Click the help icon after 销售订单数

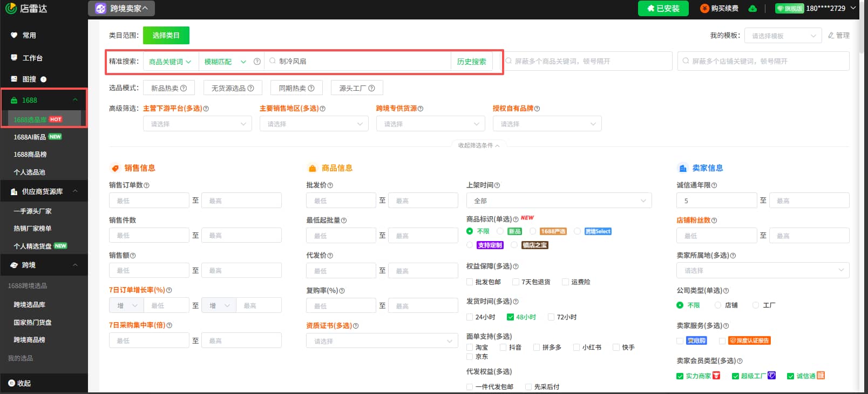click(x=146, y=185)
